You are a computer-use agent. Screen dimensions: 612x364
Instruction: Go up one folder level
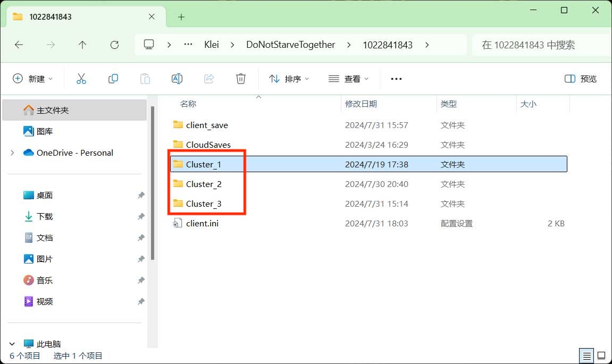tap(82, 45)
